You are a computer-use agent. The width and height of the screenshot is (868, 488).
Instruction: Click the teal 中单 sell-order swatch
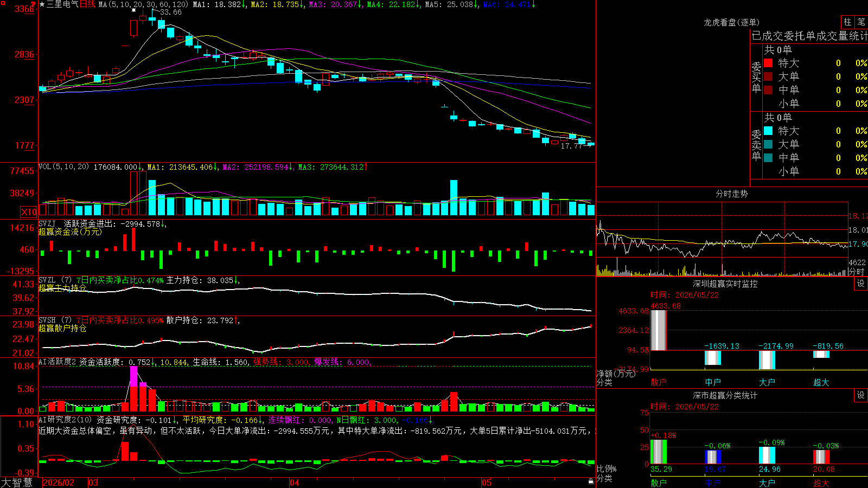pyautogui.click(x=768, y=157)
